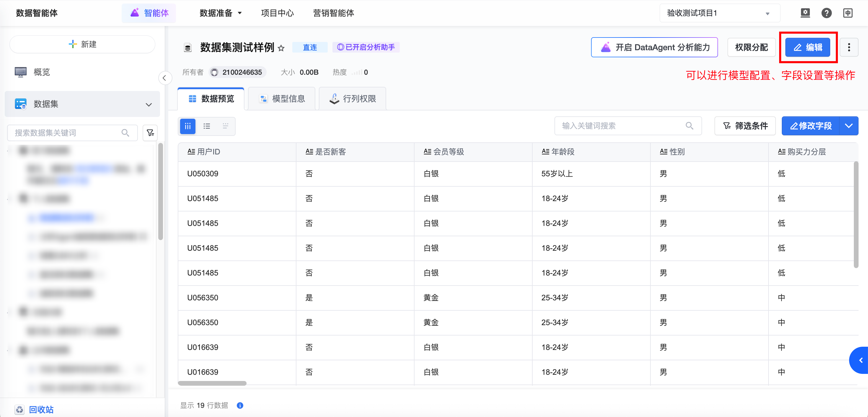868x417 pixels.
Task: Switch to the 模型信息 tab
Action: pos(282,99)
